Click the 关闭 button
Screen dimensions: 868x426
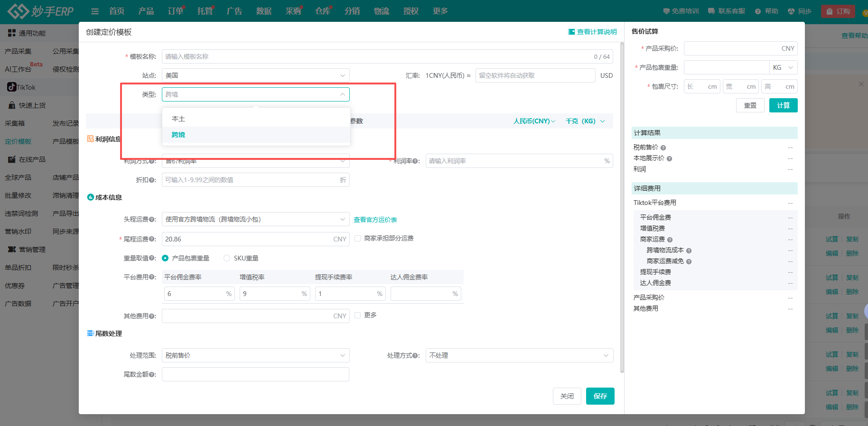point(567,396)
